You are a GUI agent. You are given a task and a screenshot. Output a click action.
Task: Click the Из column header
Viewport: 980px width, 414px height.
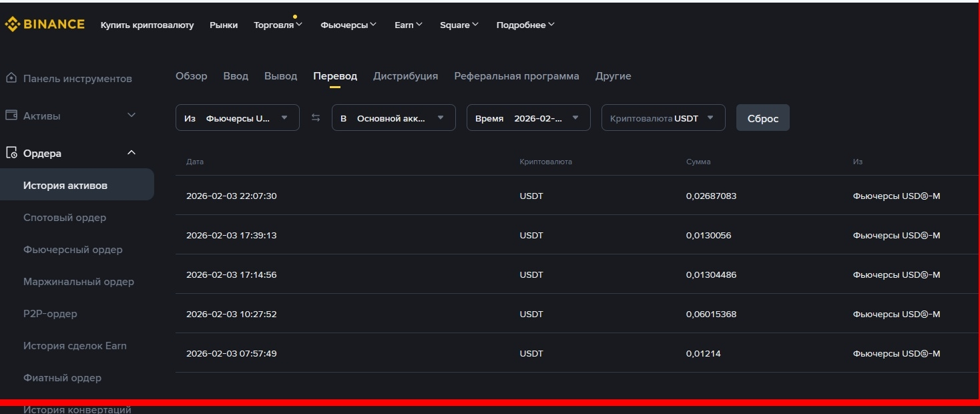pos(858,162)
